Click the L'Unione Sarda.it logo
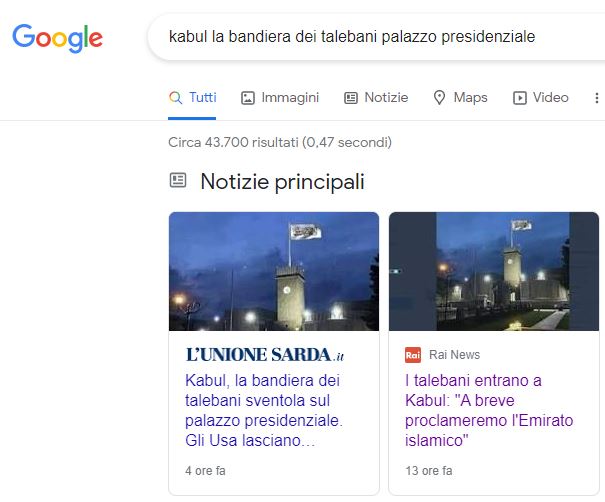The height and width of the screenshot is (502, 605). pyautogui.click(x=265, y=355)
